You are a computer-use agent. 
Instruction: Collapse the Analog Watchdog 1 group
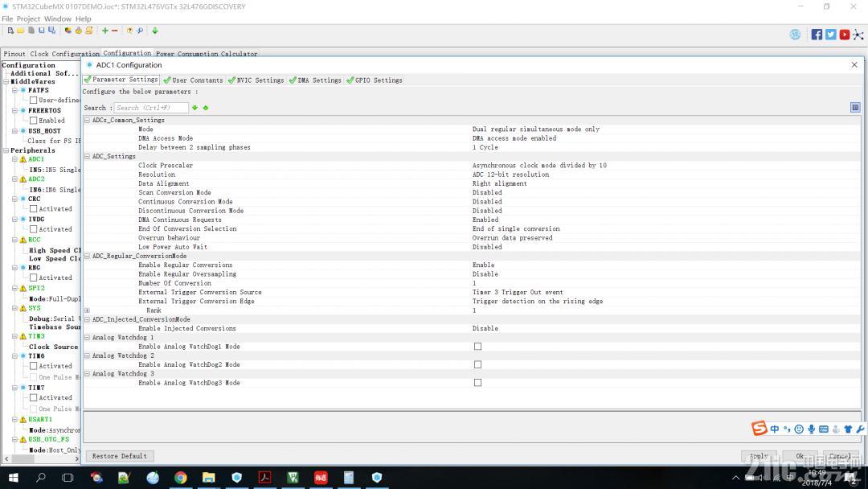tap(87, 338)
